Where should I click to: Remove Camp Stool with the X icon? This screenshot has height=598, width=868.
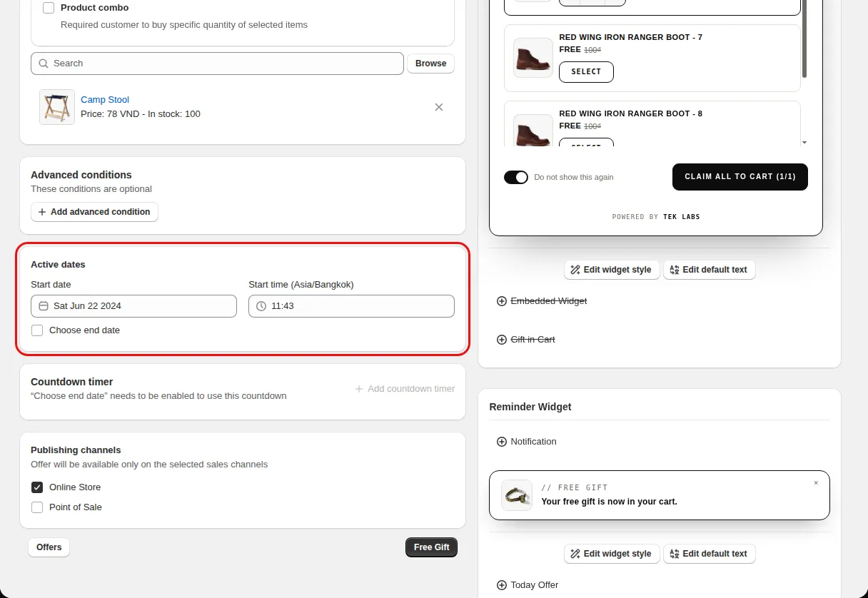coord(439,107)
